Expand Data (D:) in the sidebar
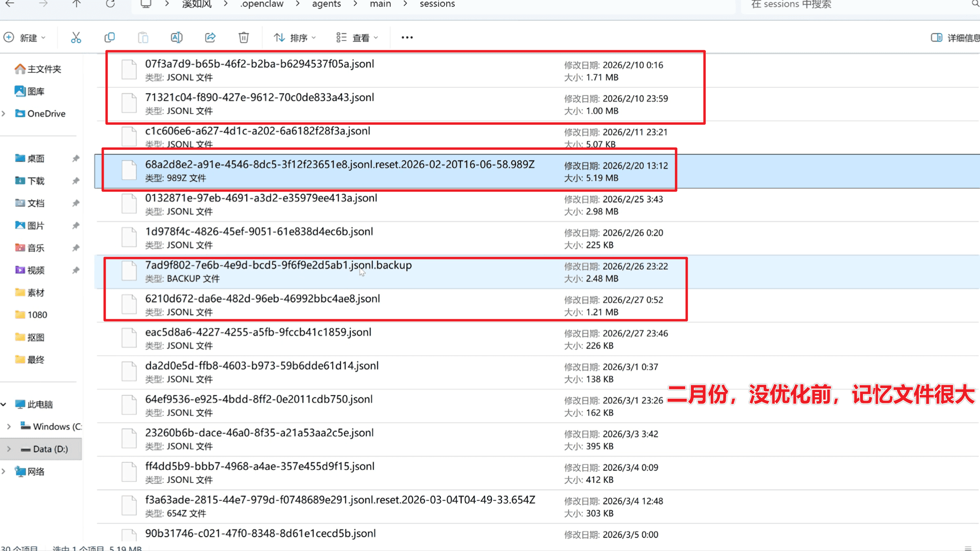980x551 pixels. (8, 449)
